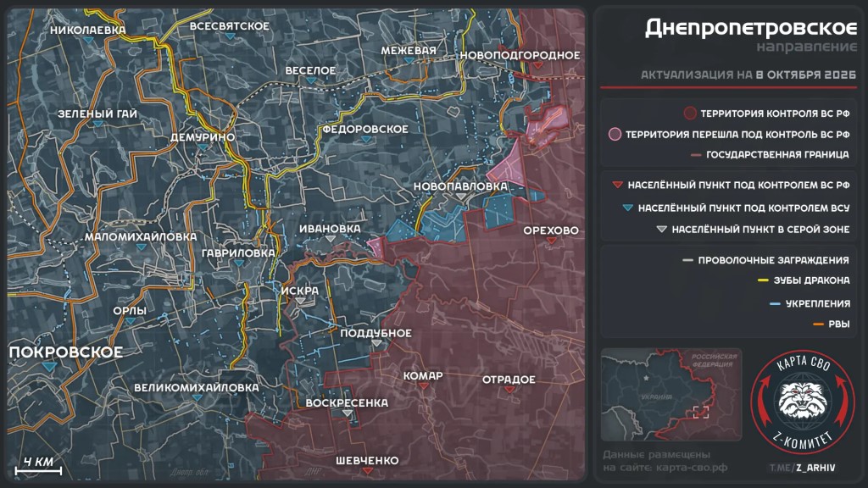Click the "Николаевка" map label
This screenshot has height=488, width=868.
coord(88,30)
